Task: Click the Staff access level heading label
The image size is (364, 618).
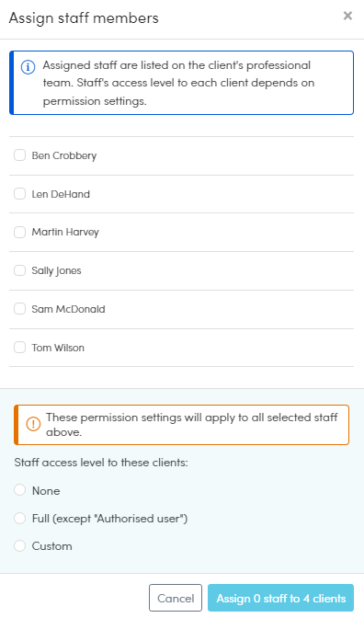Action: click(x=101, y=462)
